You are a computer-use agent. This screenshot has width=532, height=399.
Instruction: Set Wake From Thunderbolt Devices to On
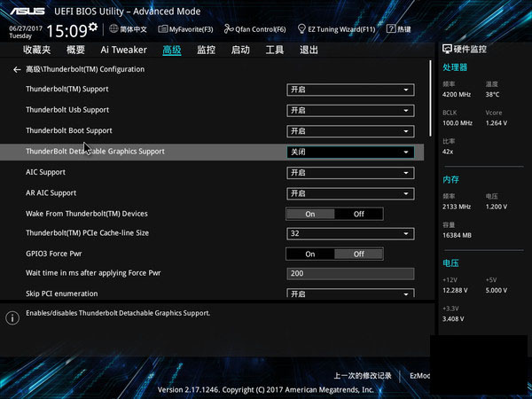[310, 214]
